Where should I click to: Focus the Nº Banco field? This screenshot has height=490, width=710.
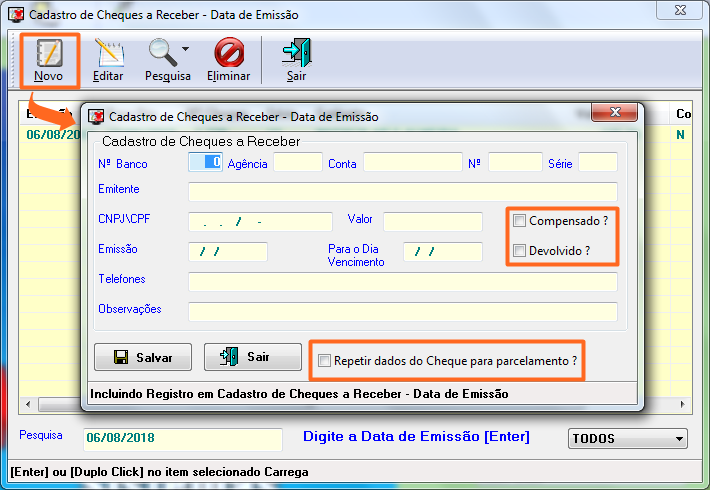coord(205,162)
